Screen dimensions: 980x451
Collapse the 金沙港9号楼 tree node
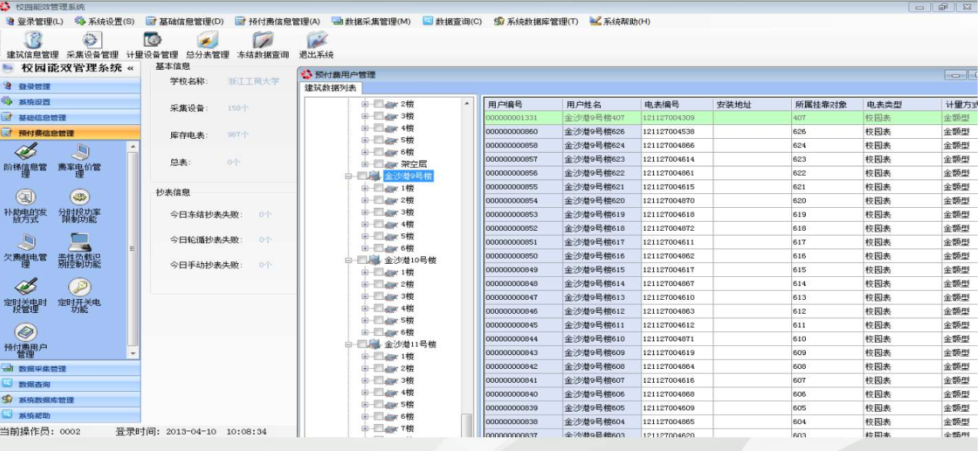pyautogui.click(x=349, y=176)
